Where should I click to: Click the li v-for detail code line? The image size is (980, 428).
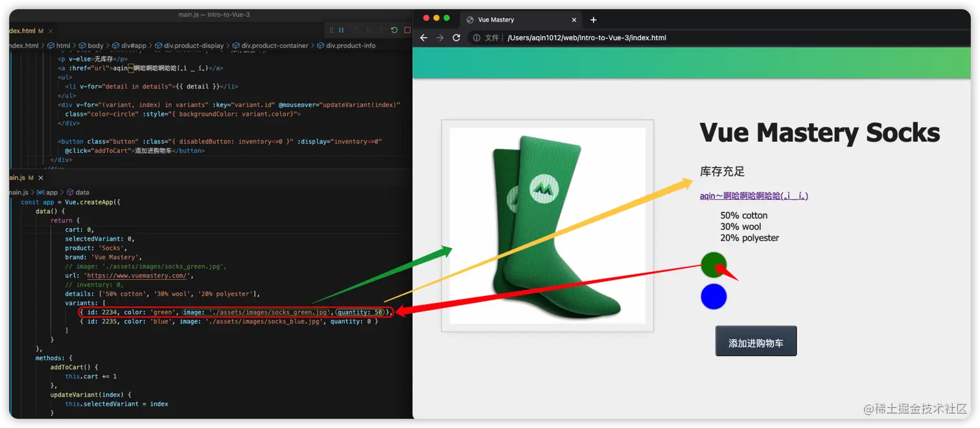pos(151,86)
